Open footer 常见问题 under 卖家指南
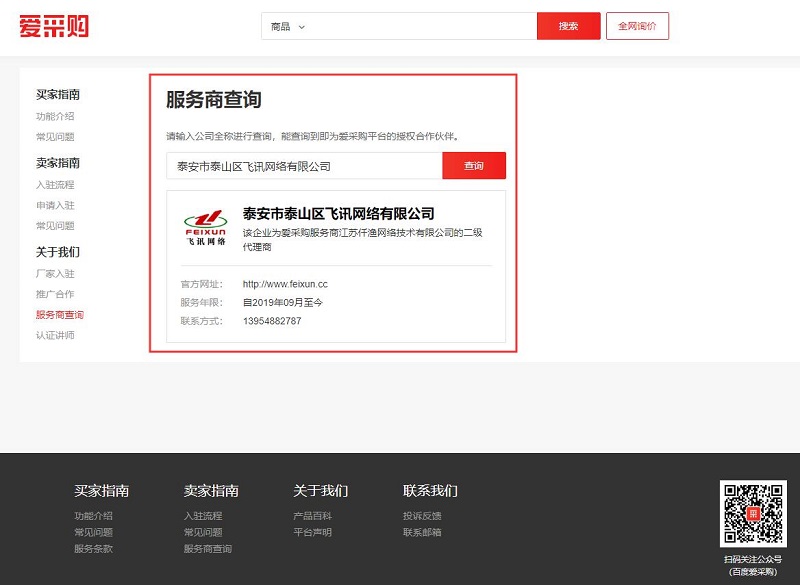 pyautogui.click(x=203, y=532)
